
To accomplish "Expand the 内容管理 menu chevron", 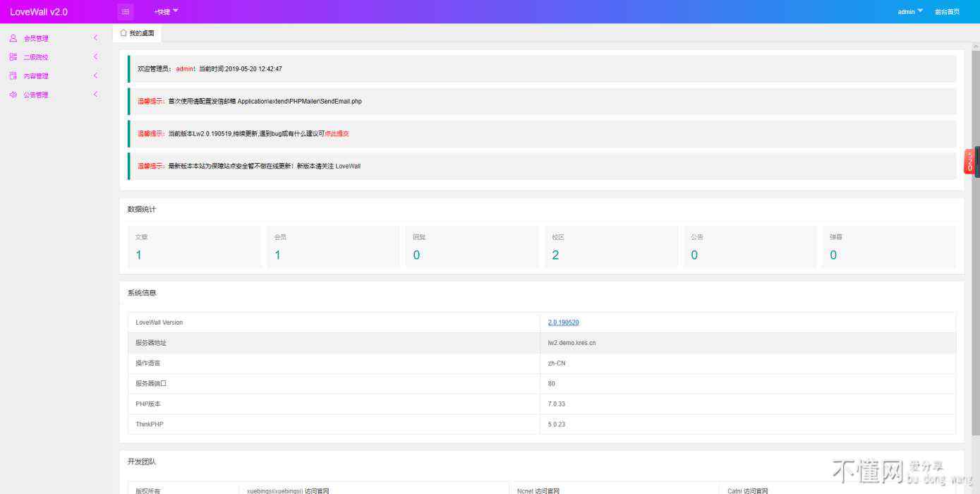I will point(95,76).
